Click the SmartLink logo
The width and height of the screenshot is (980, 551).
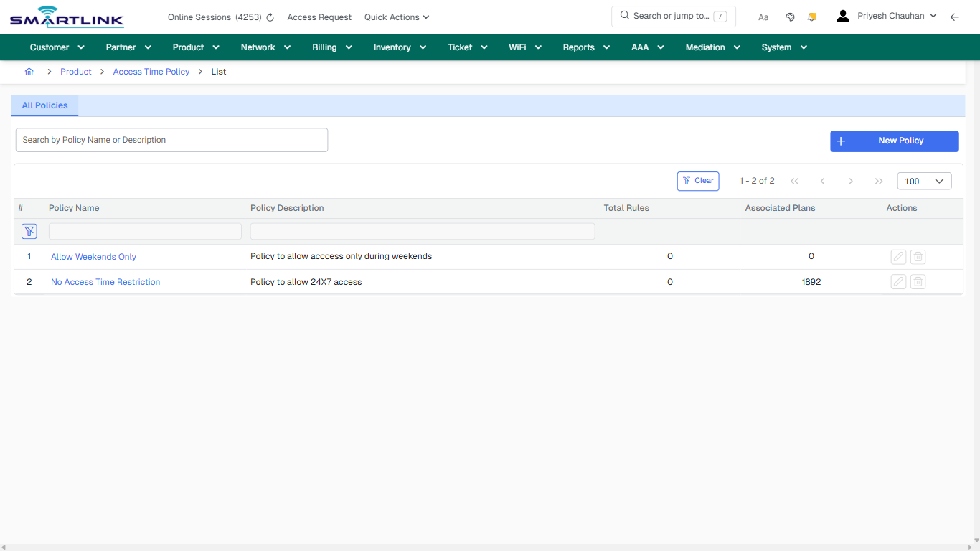coord(66,16)
